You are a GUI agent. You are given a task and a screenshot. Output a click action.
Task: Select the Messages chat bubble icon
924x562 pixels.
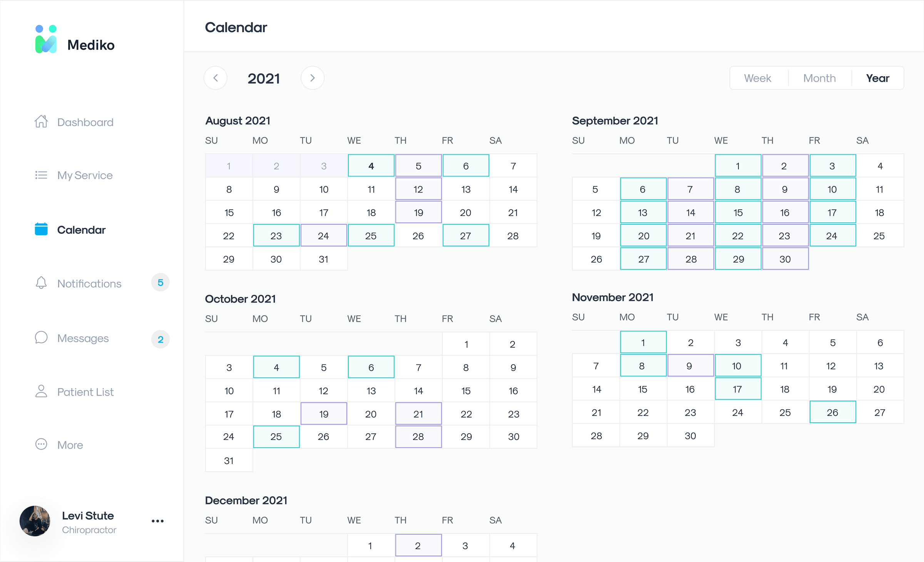41,338
